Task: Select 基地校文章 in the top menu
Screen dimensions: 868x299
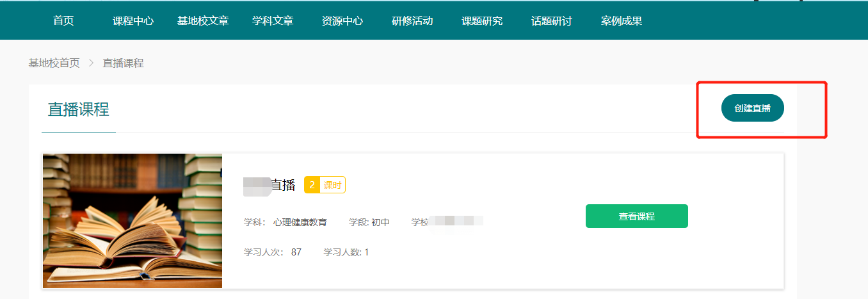Action: click(203, 20)
